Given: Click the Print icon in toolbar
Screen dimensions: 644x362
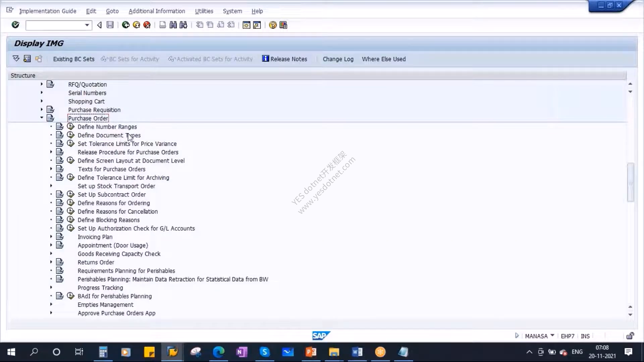Looking at the screenshot, I should pyautogui.click(x=163, y=25).
